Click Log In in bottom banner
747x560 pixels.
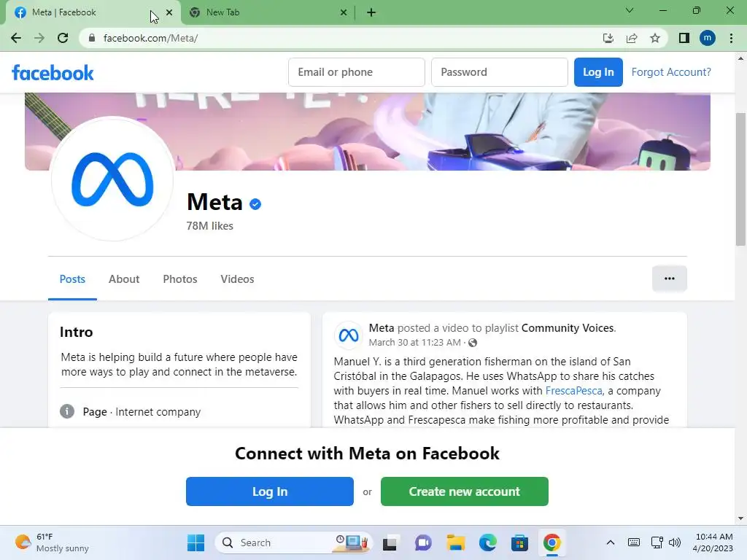point(270,491)
